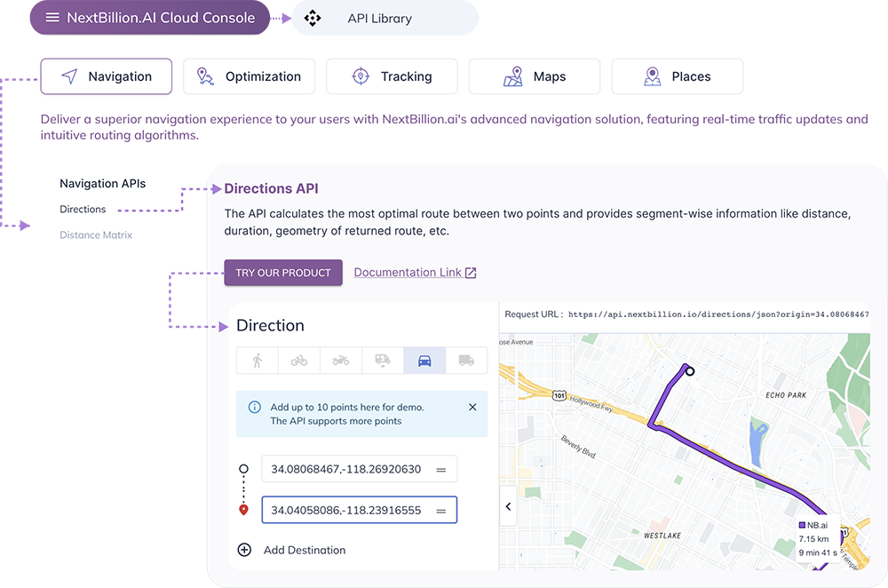Dismiss the demo points info banner
This screenshot has height=588, width=888.
(472, 407)
